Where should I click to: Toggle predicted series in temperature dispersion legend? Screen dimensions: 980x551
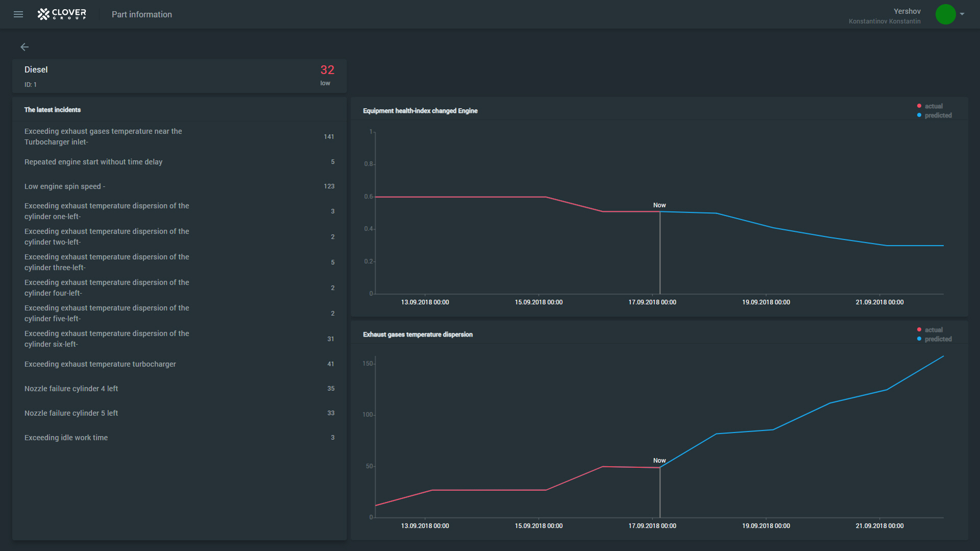[x=938, y=339]
